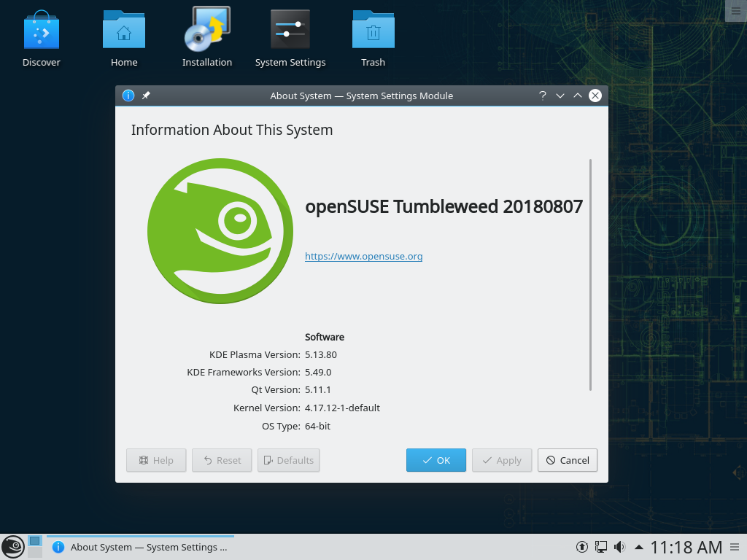
Task: Open the https://www.opensuse.org link
Action: click(x=363, y=256)
